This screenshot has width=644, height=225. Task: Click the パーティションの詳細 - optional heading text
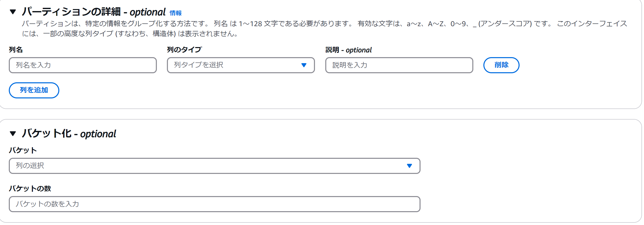tap(94, 12)
